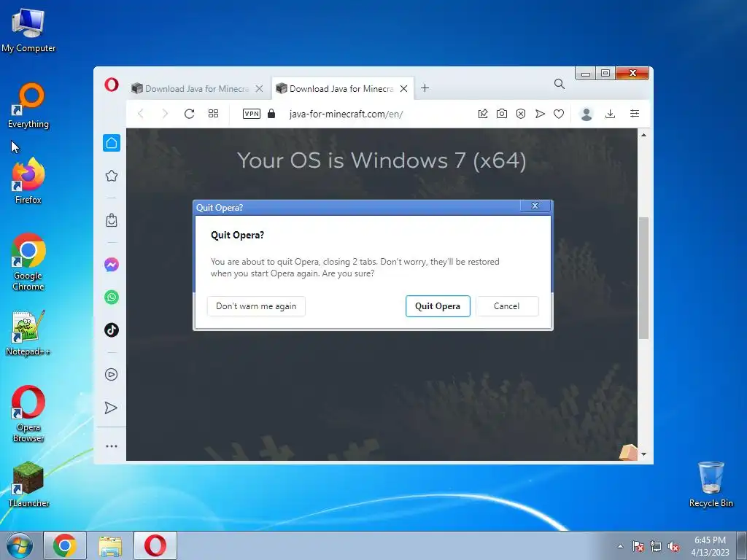Select My Computer desktop icon

point(28,30)
